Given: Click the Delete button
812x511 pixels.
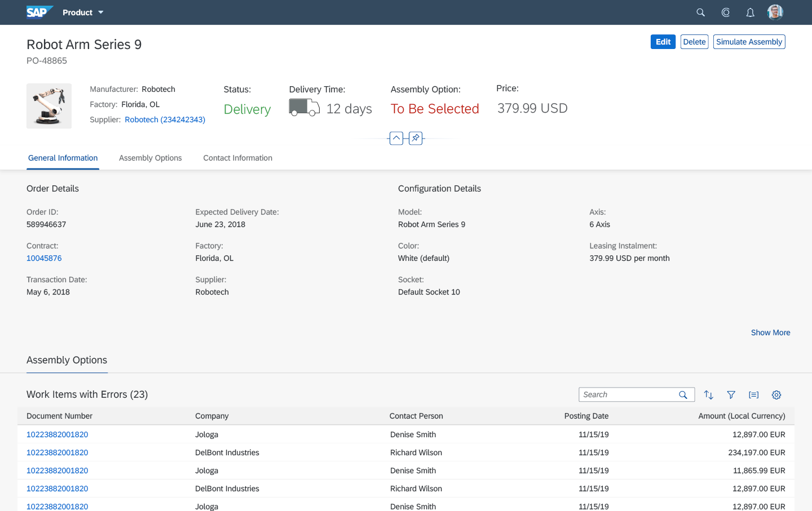Looking at the screenshot, I should coord(694,42).
